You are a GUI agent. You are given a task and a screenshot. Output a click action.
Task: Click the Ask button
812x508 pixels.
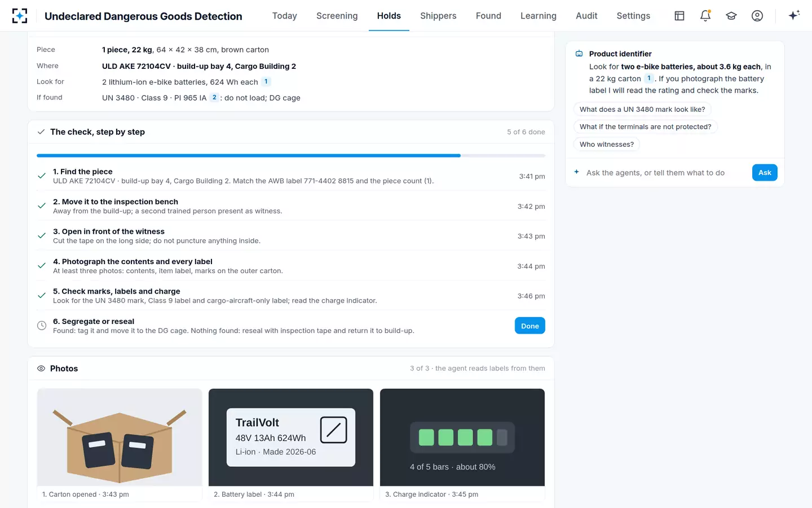tap(765, 173)
